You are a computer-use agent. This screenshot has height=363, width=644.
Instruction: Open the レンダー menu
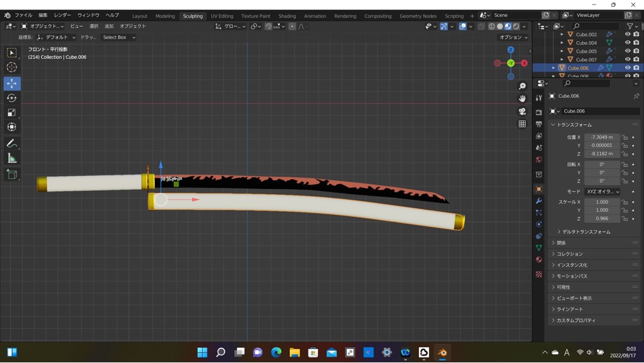63,15
